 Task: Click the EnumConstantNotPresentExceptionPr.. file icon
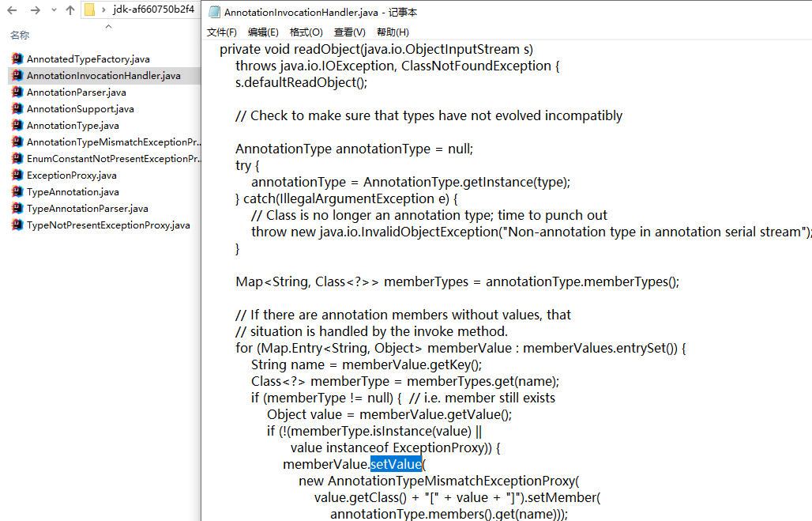tap(17, 158)
